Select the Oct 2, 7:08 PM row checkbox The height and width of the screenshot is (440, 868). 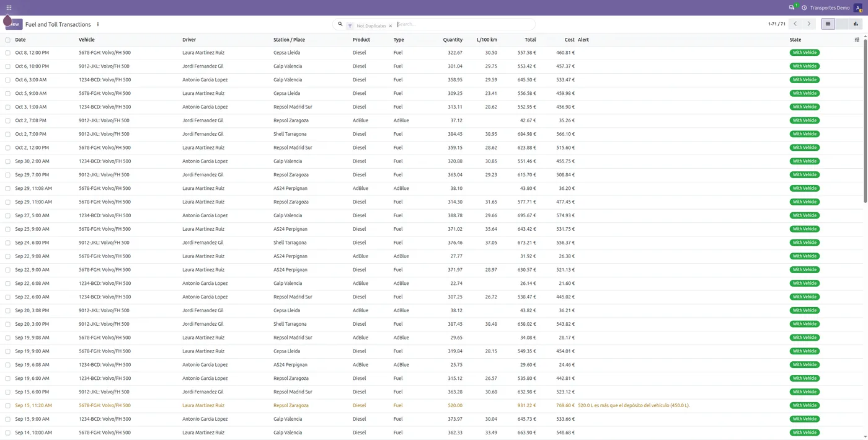click(x=8, y=120)
